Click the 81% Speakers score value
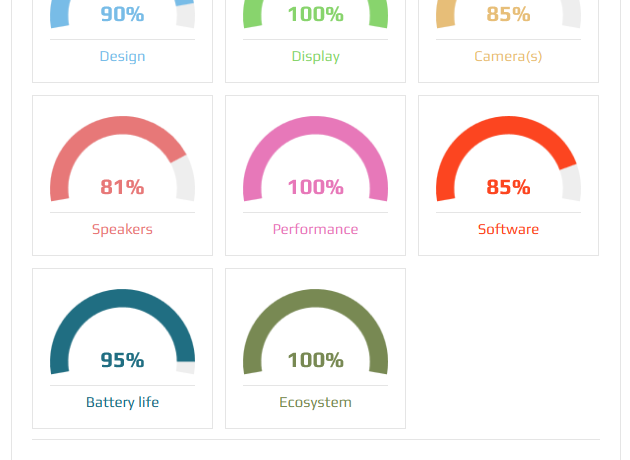This screenshot has width=630, height=460. pos(122,187)
